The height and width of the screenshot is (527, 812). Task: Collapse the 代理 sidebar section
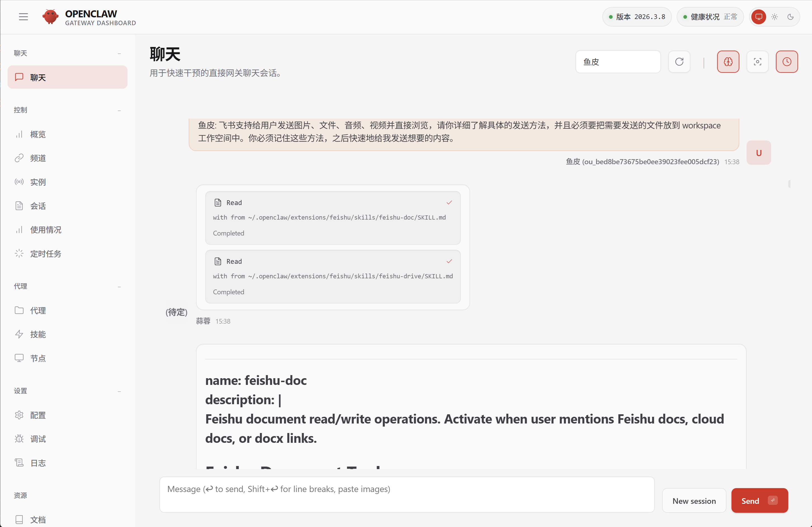pos(119,287)
